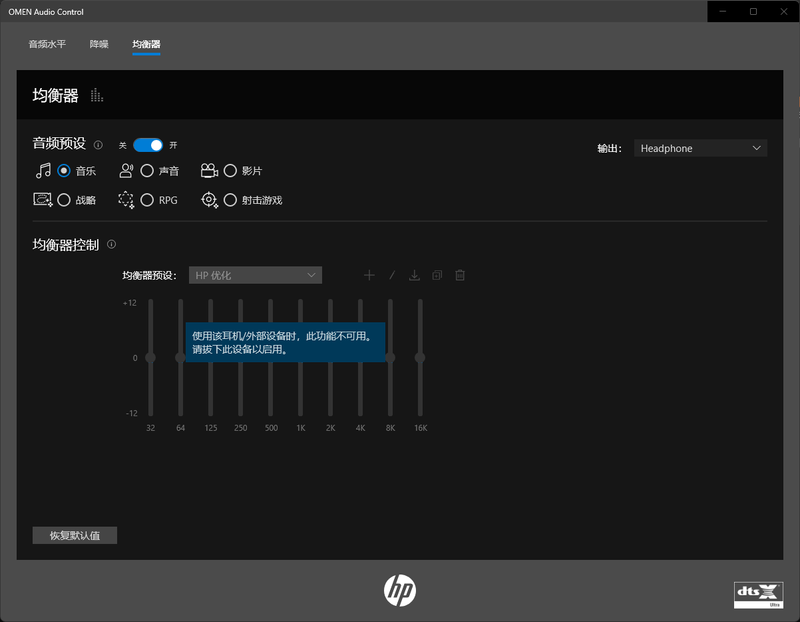
Task: Select the 声音 radio button
Action: [x=147, y=170]
